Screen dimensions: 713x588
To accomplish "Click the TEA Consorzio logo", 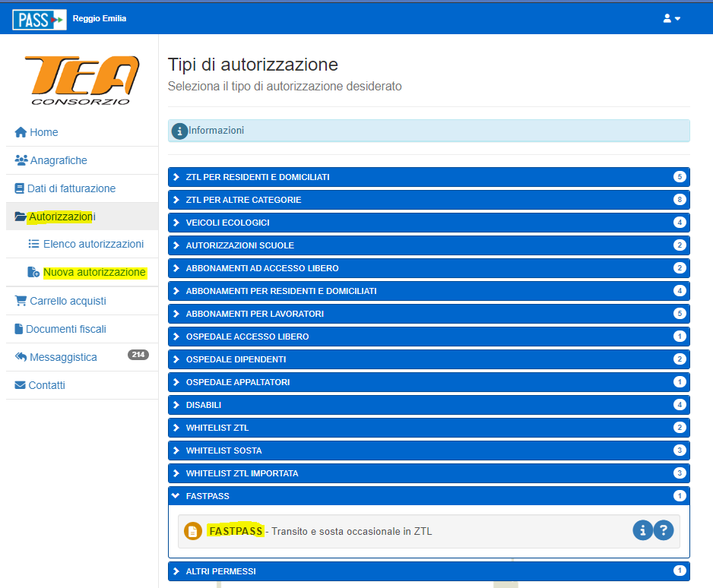I will tap(82, 80).
